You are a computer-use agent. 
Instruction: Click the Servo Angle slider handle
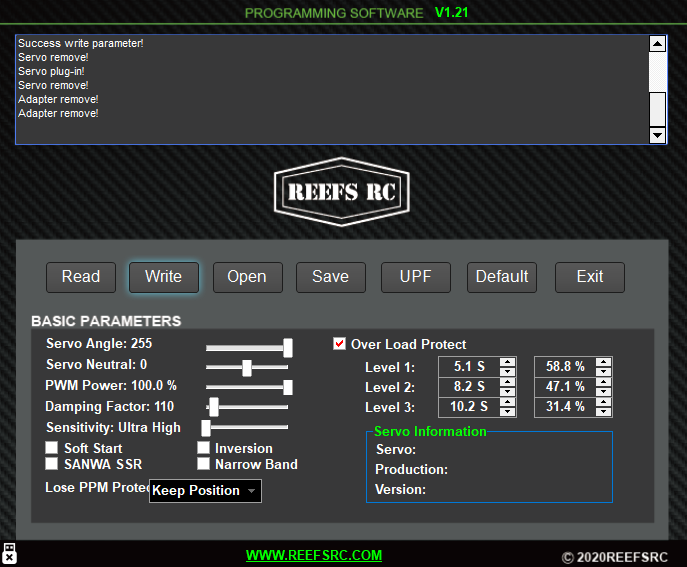pyautogui.click(x=288, y=348)
